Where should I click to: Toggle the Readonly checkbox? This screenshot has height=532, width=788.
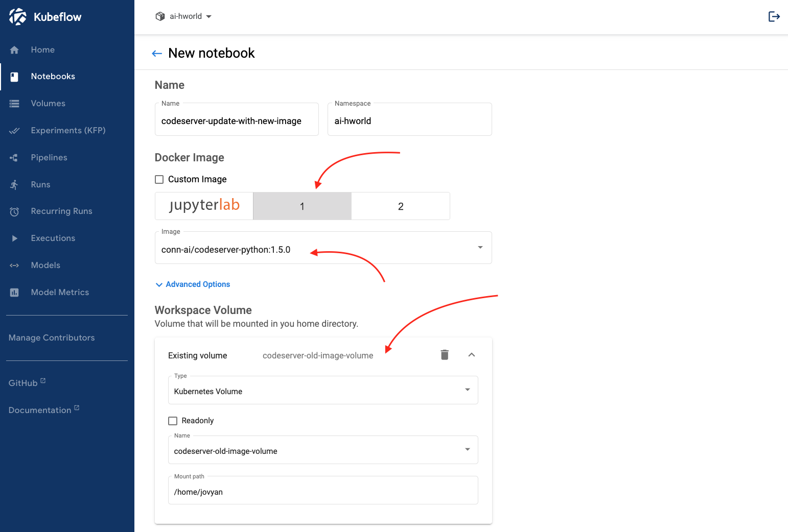tap(173, 421)
